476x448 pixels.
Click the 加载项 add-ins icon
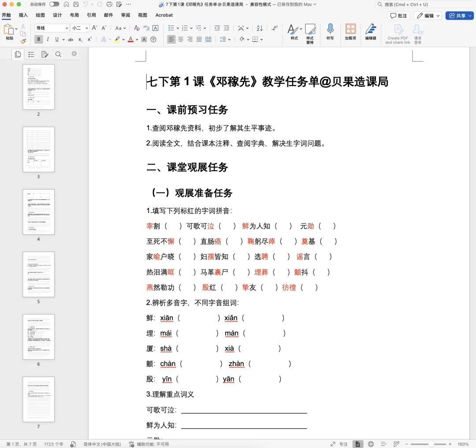tap(350, 32)
